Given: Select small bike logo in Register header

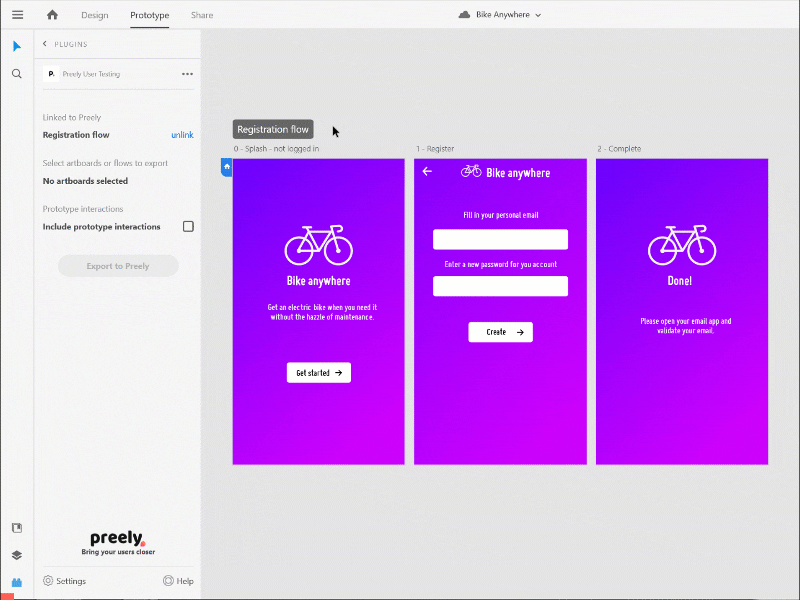Looking at the screenshot, I should 471,171.
